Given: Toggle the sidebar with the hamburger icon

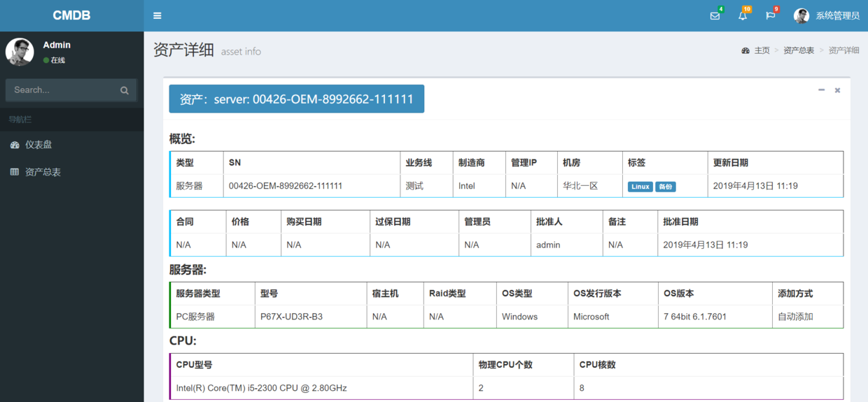Looking at the screenshot, I should click(157, 15).
